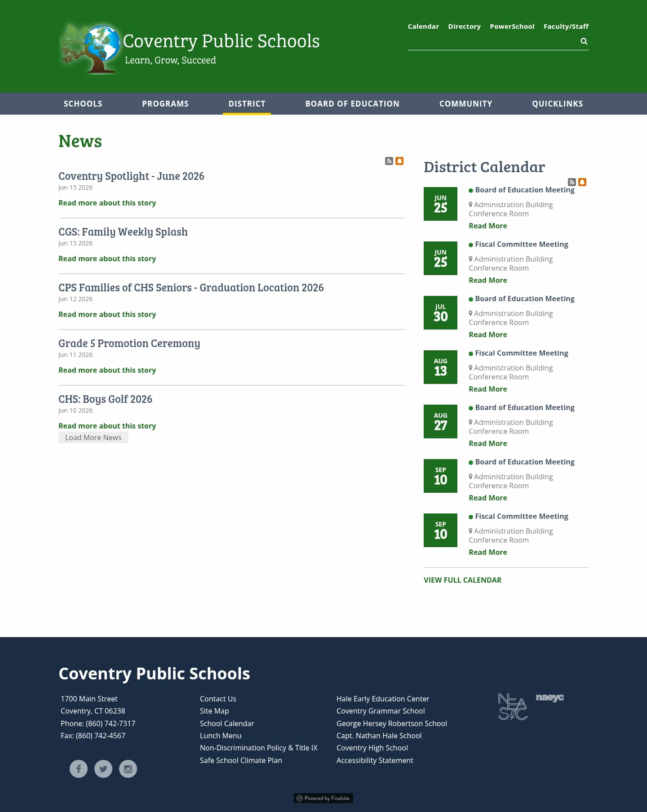This screenshot has width=647, height=812.
Task: Open the Instagram icon in footer
Action: point(128,769)
